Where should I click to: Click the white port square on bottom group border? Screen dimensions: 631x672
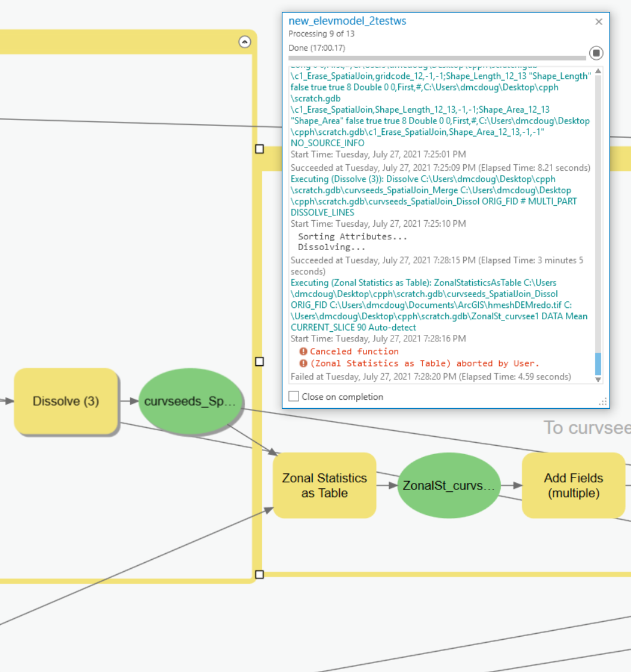[x=260, y=574]
